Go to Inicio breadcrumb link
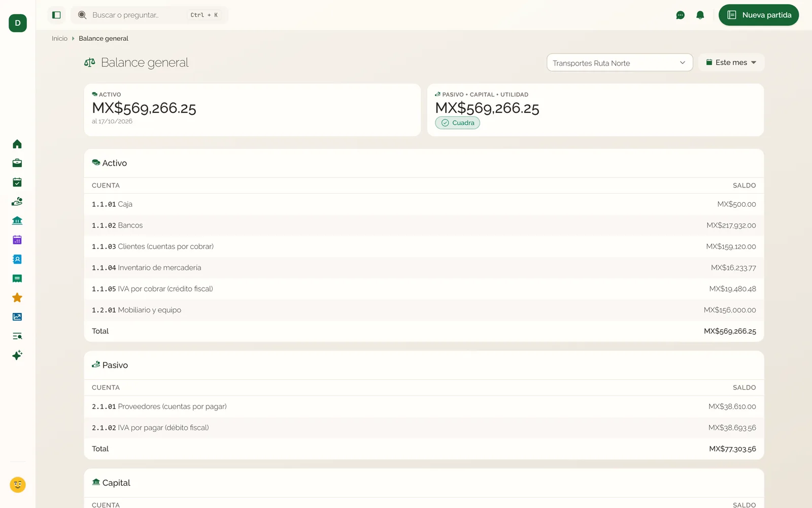Screen dimensions: 812x508 pyautogui.click(x=59, y=39)
